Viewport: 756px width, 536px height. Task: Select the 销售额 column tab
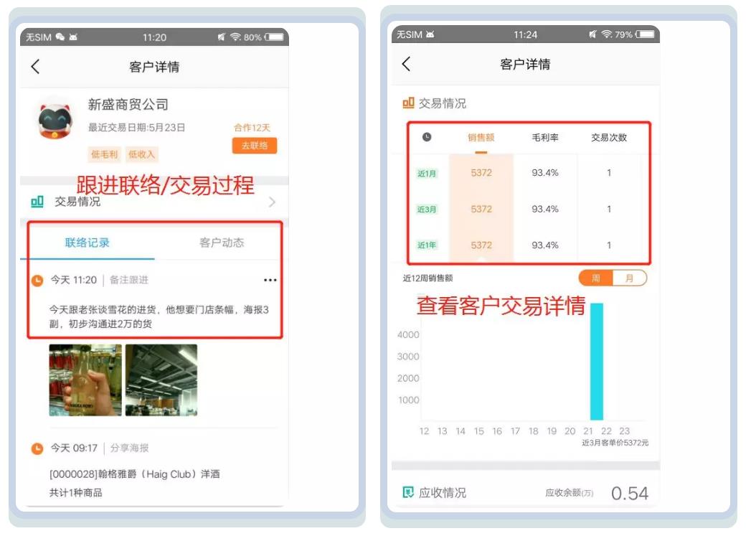481,138
